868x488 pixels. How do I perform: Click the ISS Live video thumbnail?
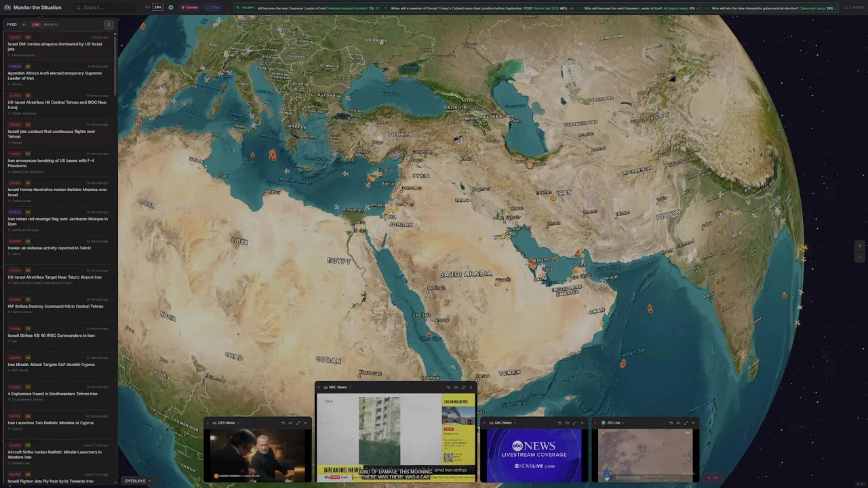(645, 455)
